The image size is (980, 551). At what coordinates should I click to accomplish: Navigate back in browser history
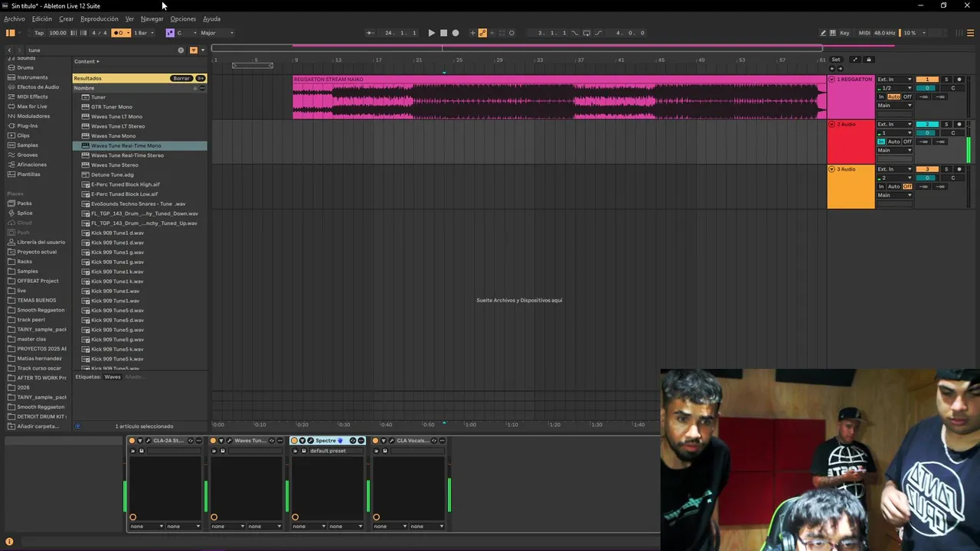[x=9, y=51]
